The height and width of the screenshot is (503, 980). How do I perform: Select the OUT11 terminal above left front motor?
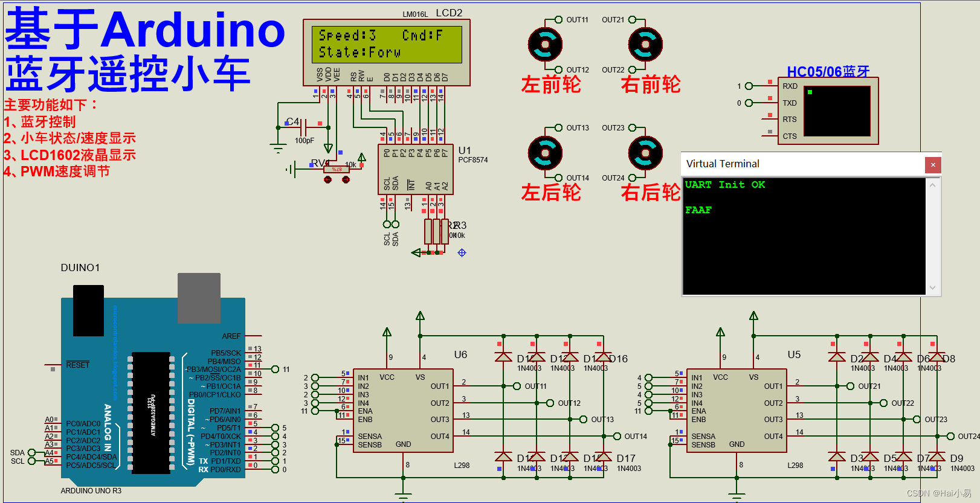[x=558, y=20]
